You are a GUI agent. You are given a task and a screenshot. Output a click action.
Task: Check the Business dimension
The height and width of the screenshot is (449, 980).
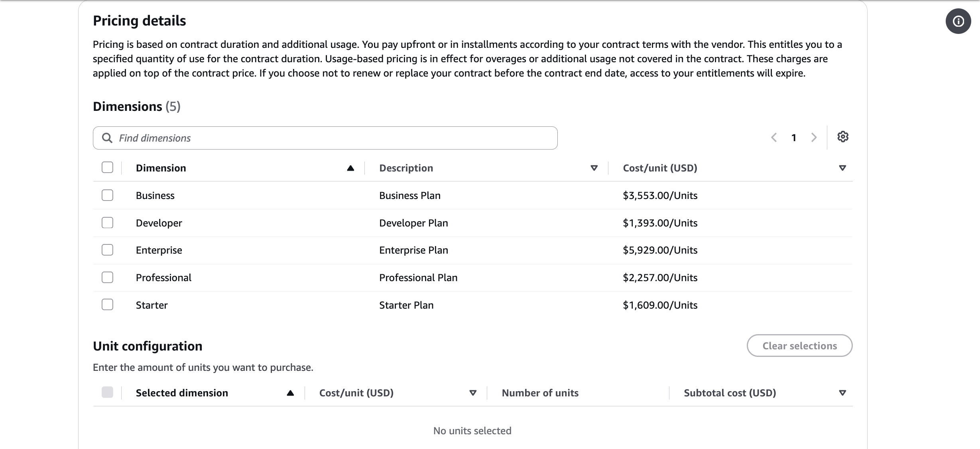point(107,195)
